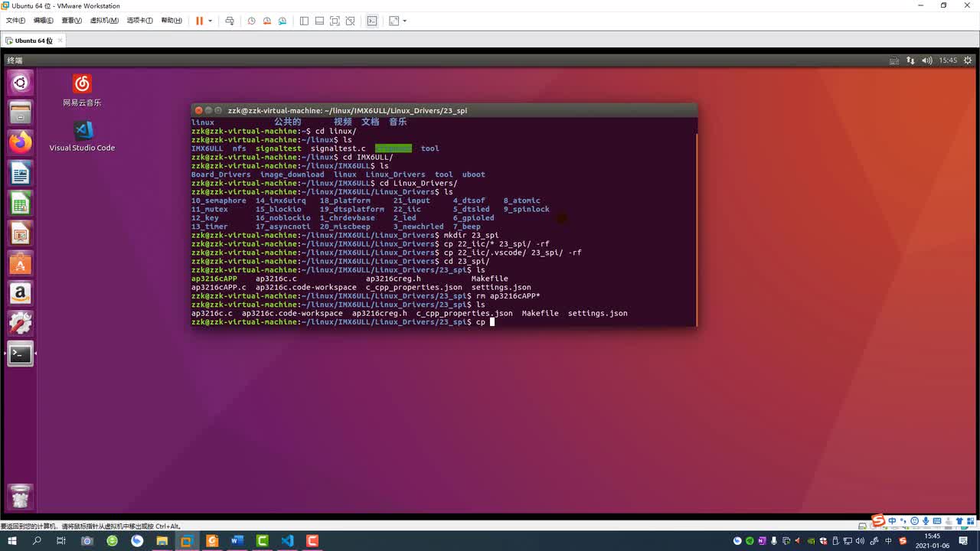The height and width of the screenshot is (551, 980).
Task: Open Ubuntu sound volume indicator
Action: tap(927, 60)
